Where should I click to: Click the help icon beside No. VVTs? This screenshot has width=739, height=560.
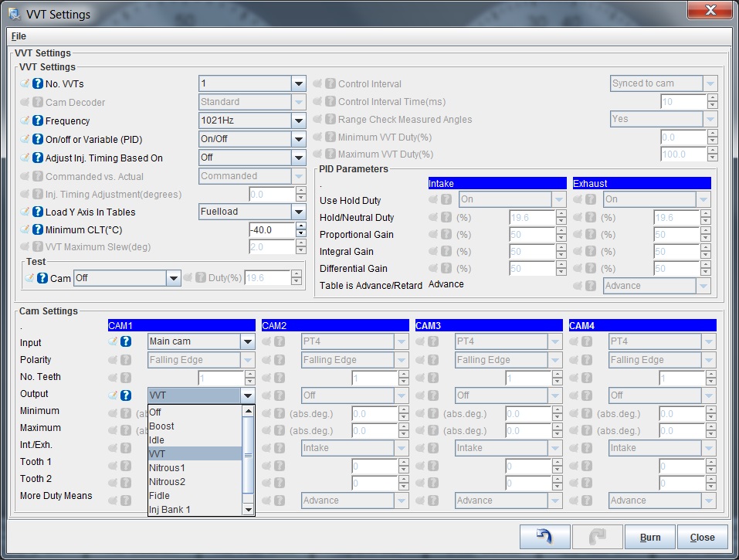38,84
